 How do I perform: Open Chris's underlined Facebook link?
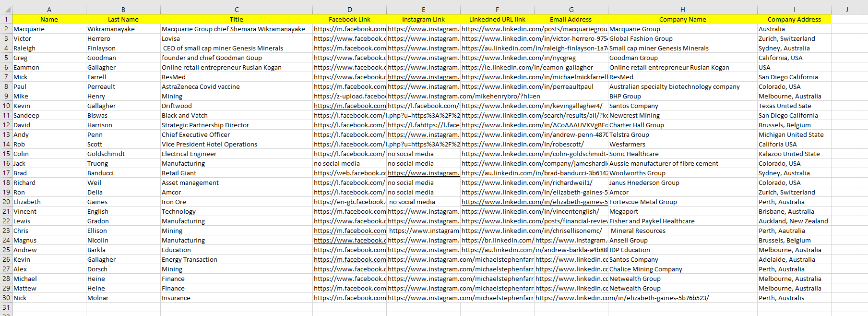pos(350,231)
